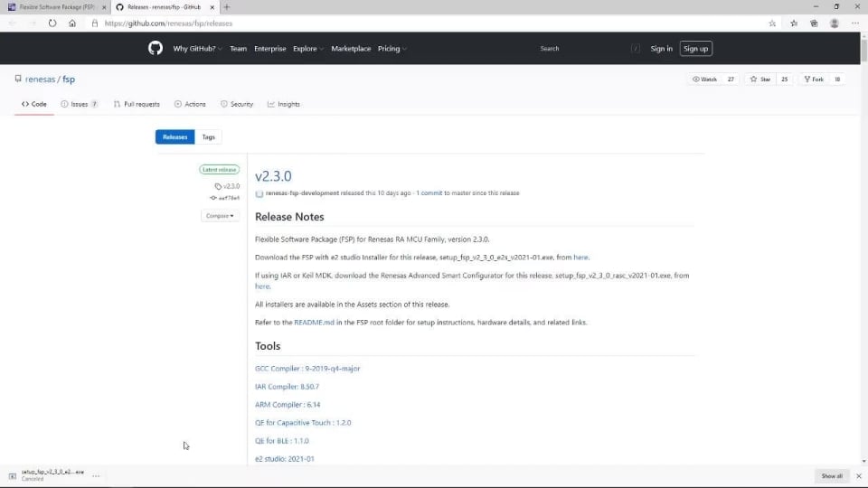Expand the Compare dropdown
Viewport: 868px width, 488px height.
219,216
